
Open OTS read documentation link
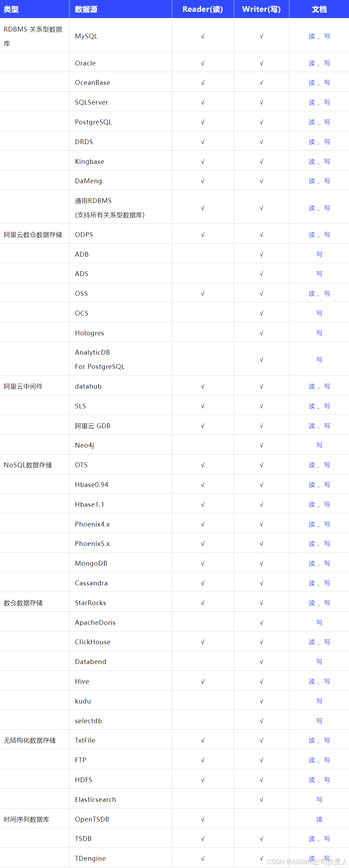(x=312, y=465)
